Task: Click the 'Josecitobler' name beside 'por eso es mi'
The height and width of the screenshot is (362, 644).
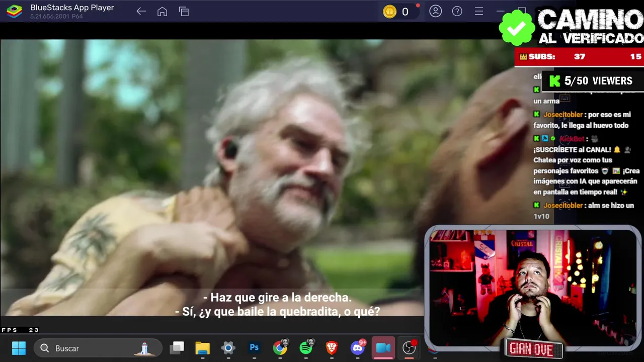Action: (563, 115)
